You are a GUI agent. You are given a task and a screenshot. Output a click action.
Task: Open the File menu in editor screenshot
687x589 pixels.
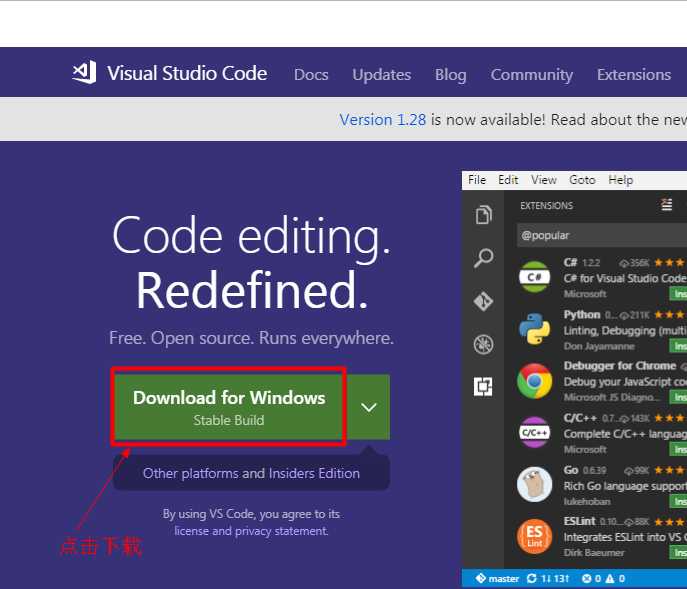477,180
